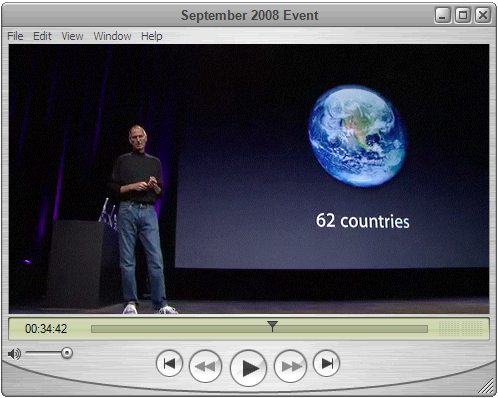The height and width of the screenshot is (398, 498).
Task: Click the rewind button
Action: [x=205, y=366]
